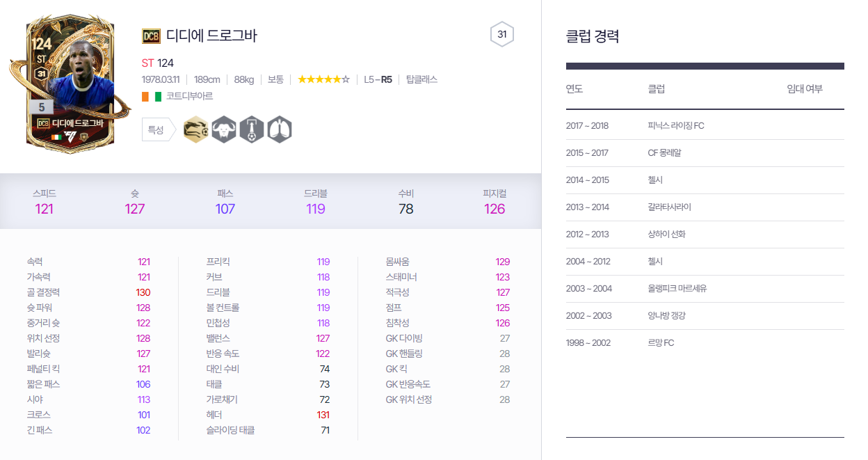Click the 연도 column header
868x460 pixels.
[x=574, y=89]
